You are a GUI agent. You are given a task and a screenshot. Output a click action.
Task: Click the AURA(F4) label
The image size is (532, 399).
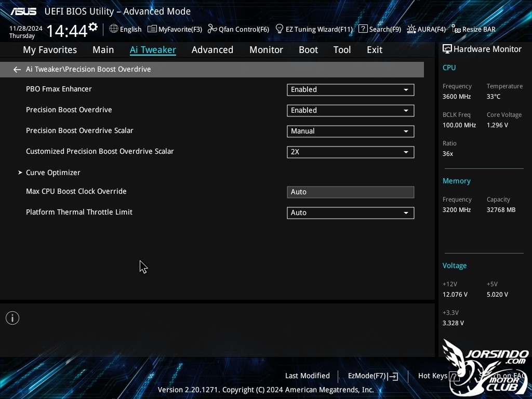432,29
